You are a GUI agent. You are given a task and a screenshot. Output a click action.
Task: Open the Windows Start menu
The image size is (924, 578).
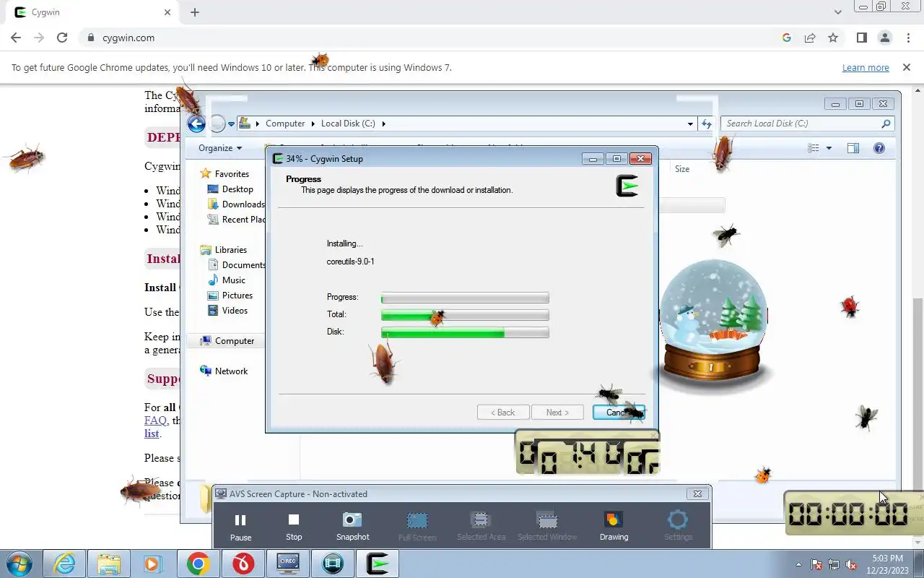coord(19,564)
